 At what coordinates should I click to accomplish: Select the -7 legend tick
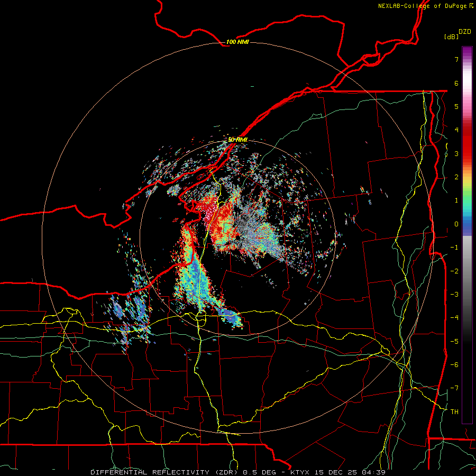click(454, 388)
